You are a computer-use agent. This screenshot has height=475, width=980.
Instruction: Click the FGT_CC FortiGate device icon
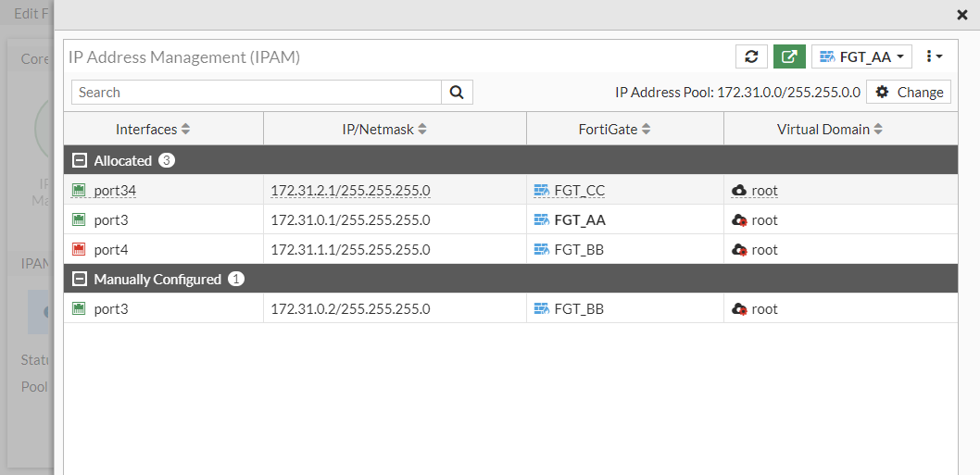point(542,190)
